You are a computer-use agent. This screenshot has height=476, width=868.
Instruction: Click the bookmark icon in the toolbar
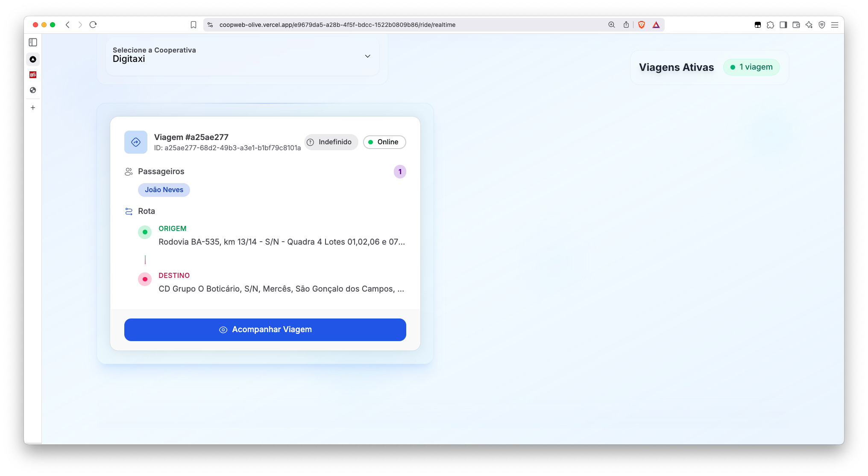(x=194, y=25)
